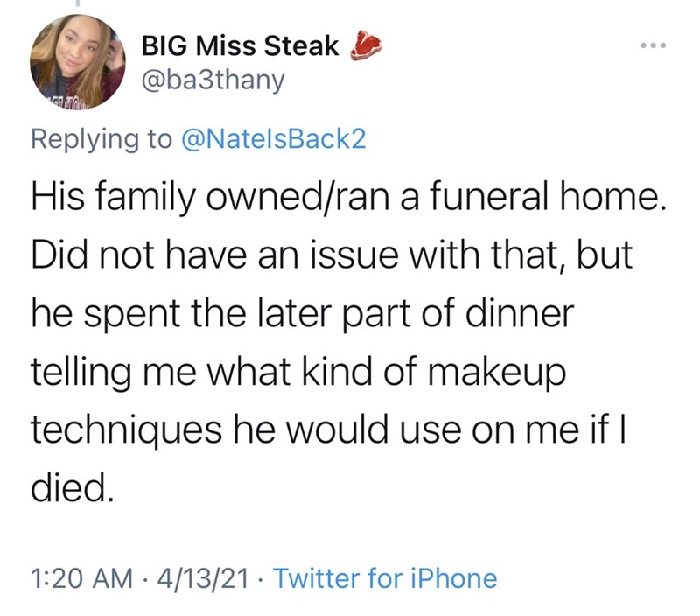
Task: Click the display name BIG Miss Steak
Action: coord(239,48)
